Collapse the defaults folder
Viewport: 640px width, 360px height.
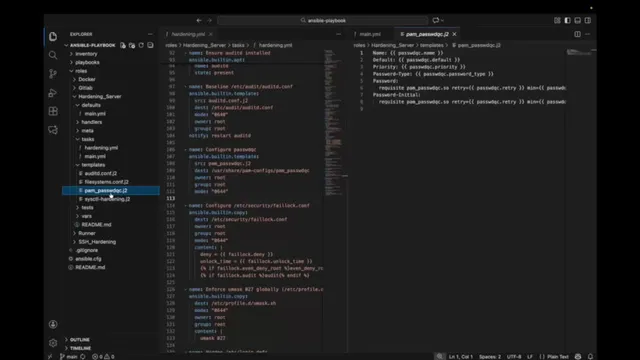click(91, 105)
